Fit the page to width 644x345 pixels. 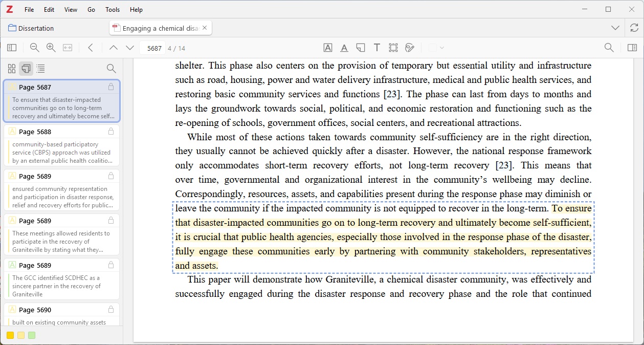coord(68,48)
